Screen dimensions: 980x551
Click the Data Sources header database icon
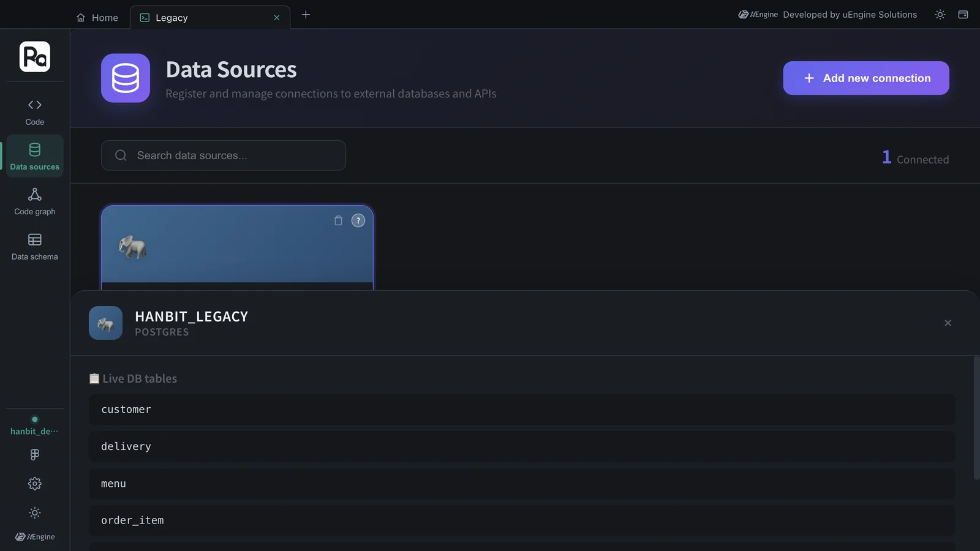click(126, 78)
